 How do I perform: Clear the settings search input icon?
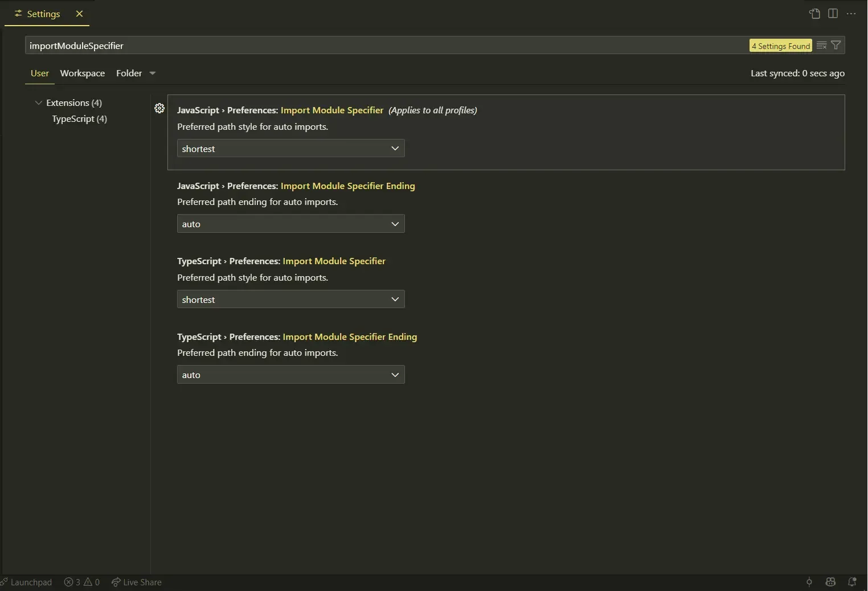[x=821, y=46]
